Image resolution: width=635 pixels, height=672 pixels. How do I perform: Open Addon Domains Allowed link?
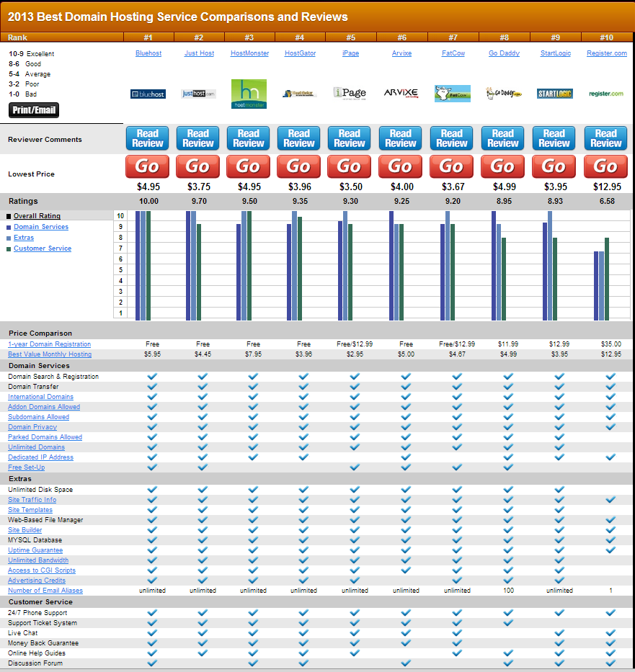tap(44, 407)
